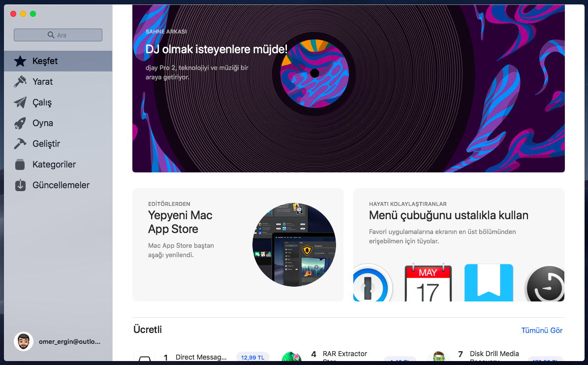Image resolution: width=588 pixels, height=365 pixels.
Task: Click the May 17 calendar app icon
Action: pos(428,284)
